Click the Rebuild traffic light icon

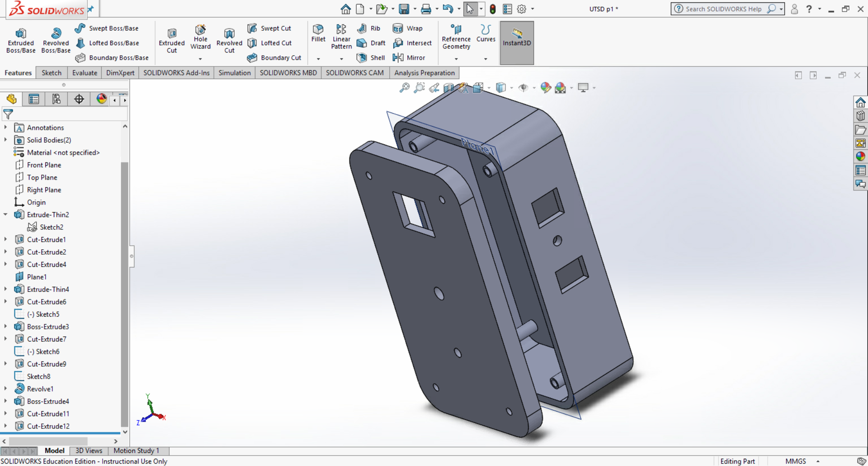[x=493, y=9]
